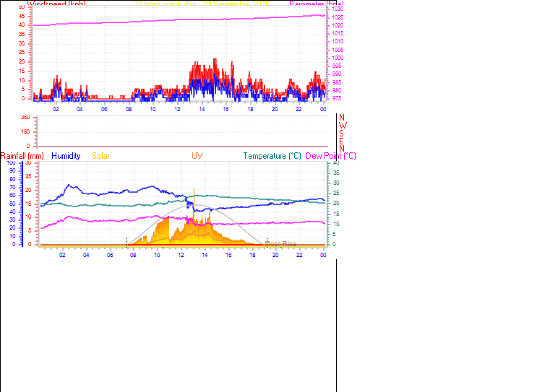Click the 90 value on blue humidity axis
Screen dimensions: 550x392
click(x=12, y=170)
